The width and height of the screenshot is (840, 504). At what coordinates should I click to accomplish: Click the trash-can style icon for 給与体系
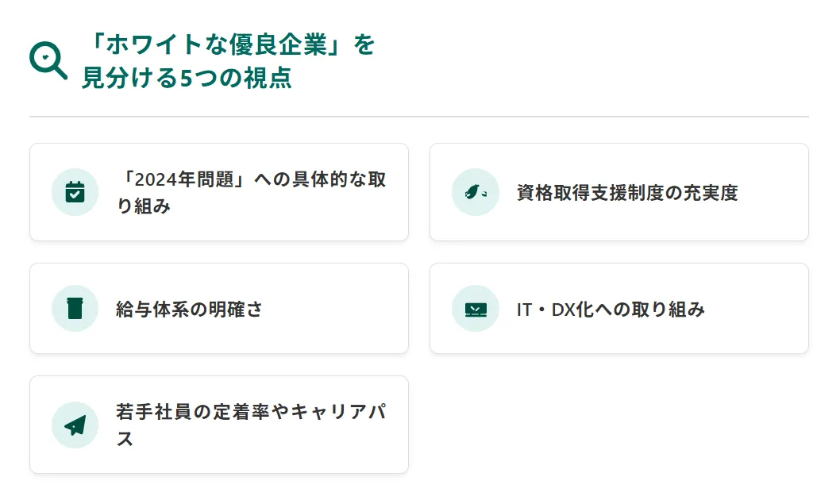(75, 309)
